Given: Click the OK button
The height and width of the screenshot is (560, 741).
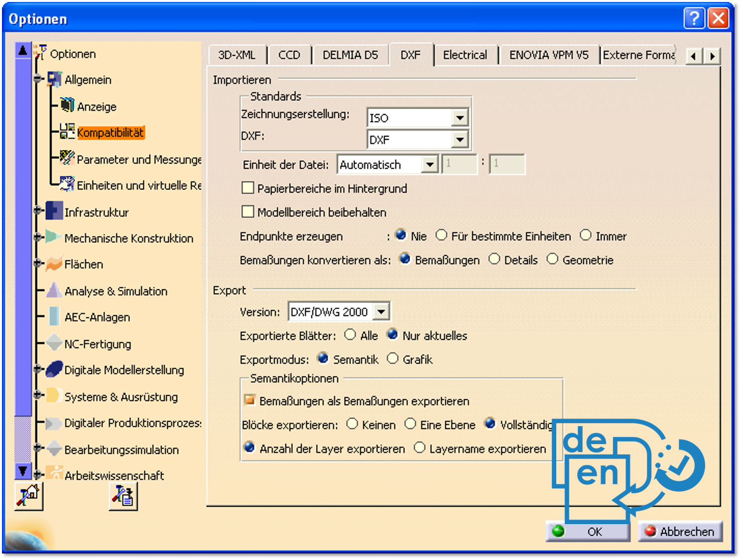Looking at the screenshot, I should click(588, 532).
